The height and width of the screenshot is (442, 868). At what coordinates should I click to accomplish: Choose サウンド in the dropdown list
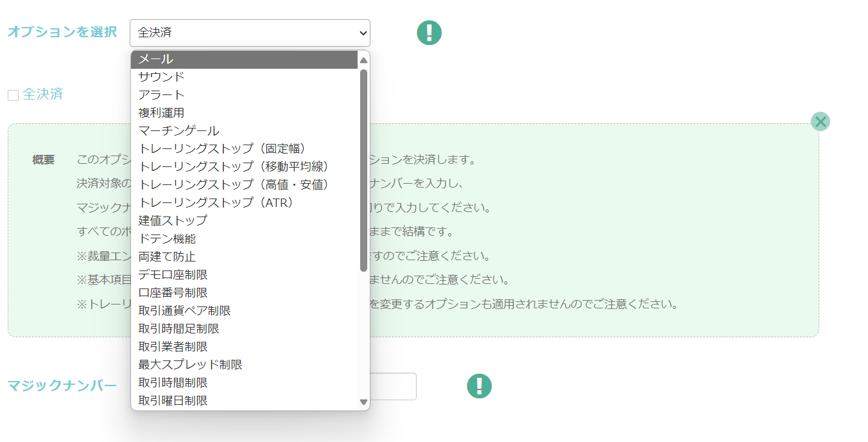(x=244, y=77)
